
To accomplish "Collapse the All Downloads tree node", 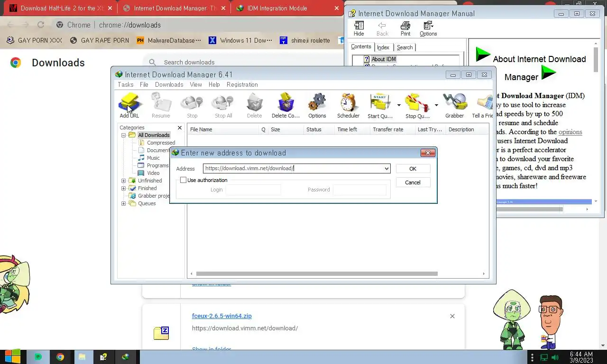I will pyautogui.click(x=123, y=135).
